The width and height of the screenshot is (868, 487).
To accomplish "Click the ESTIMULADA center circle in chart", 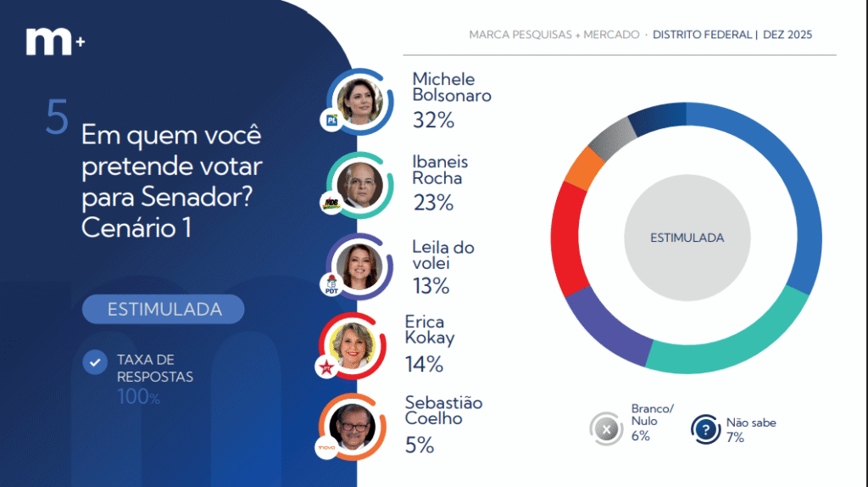I will 687,238.
